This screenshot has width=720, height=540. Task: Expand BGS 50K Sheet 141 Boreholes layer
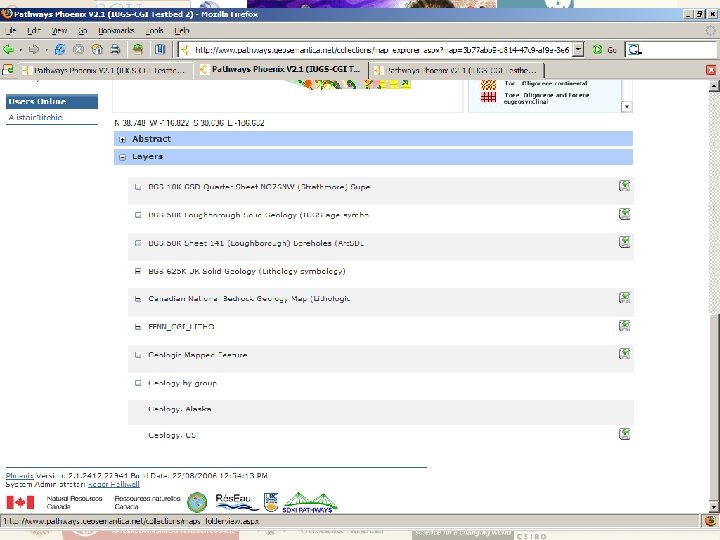(138, 243)
